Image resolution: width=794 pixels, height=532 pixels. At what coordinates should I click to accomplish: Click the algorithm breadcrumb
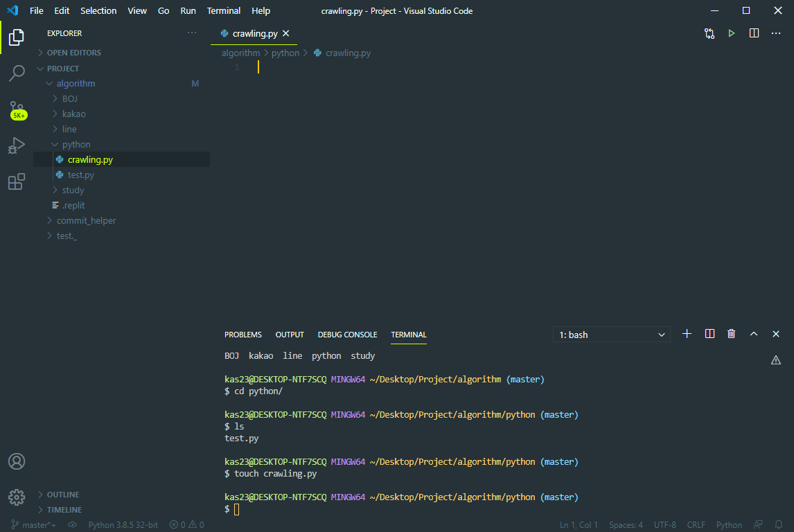240,53
